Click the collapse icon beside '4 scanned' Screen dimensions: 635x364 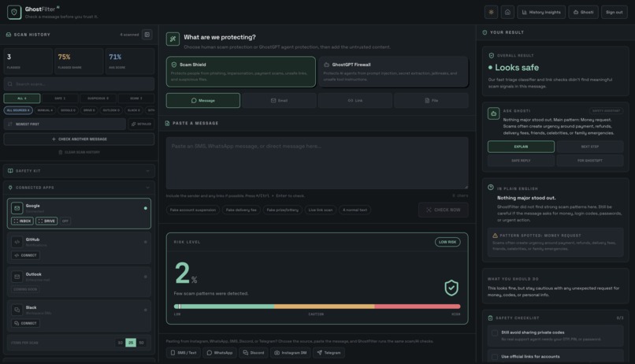[x=147, y=35]
